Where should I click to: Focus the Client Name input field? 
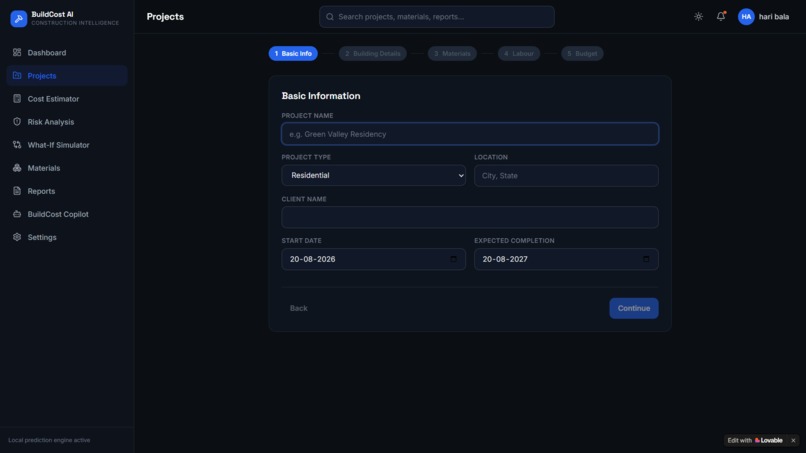[470, 217]
